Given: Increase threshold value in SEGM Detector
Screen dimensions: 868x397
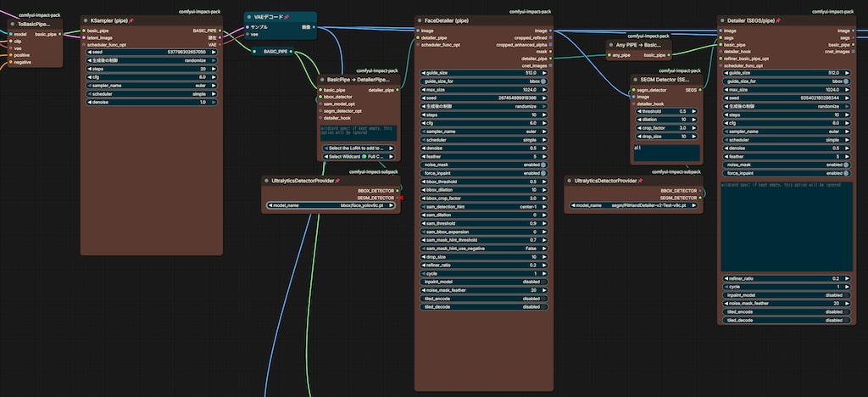Looking at the screenshot, I should 694,111.
